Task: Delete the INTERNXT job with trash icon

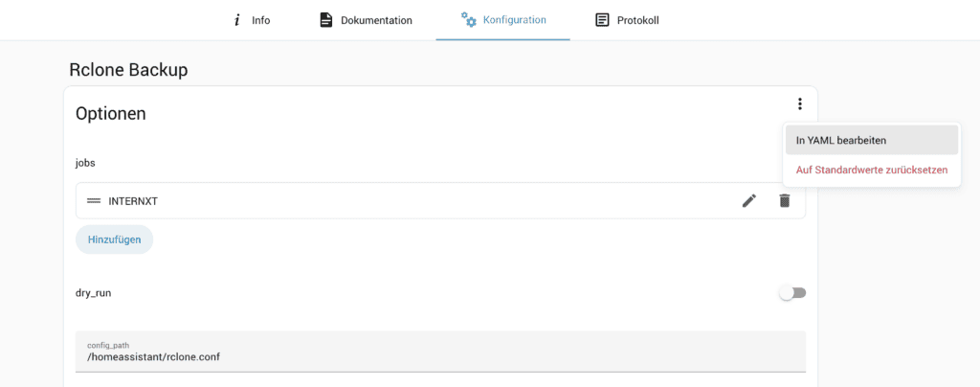Action: click(784, 200)
